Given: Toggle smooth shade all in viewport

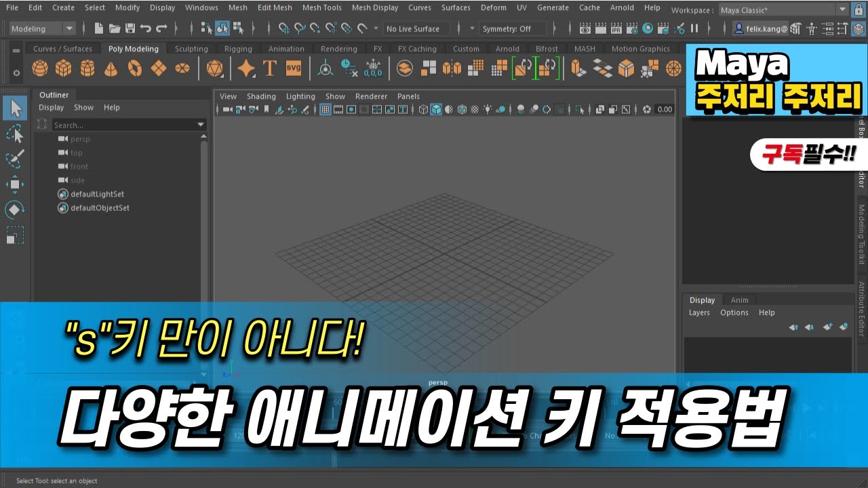Looking at the screenshot, I should click(x=436, y=109).
